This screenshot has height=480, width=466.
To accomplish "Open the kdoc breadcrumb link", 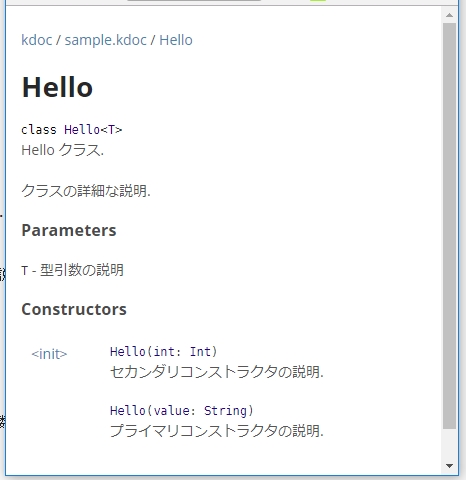I will click(37, 40).
